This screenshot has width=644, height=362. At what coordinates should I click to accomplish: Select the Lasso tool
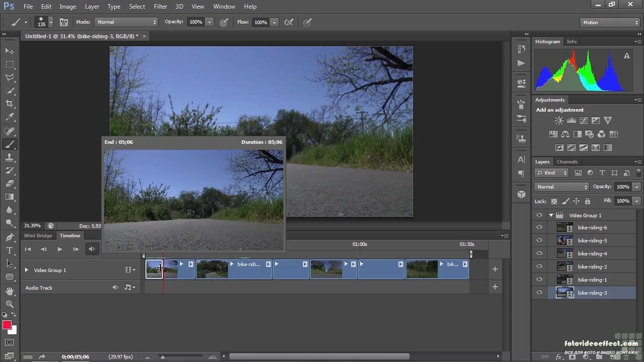[x=10, y=77]
